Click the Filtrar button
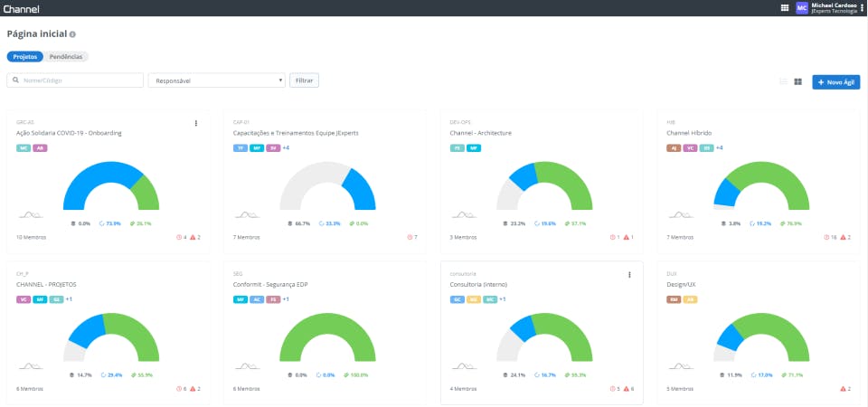 tap(304, 80)
